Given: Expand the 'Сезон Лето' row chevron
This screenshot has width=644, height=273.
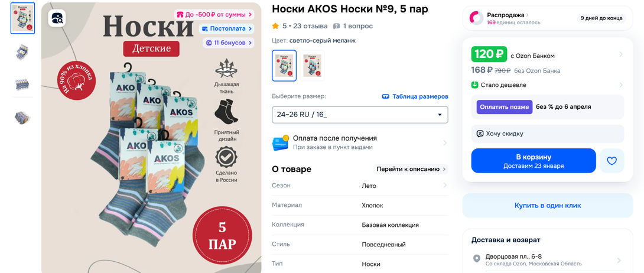Looking at the screenshot, I should [445, 186].
